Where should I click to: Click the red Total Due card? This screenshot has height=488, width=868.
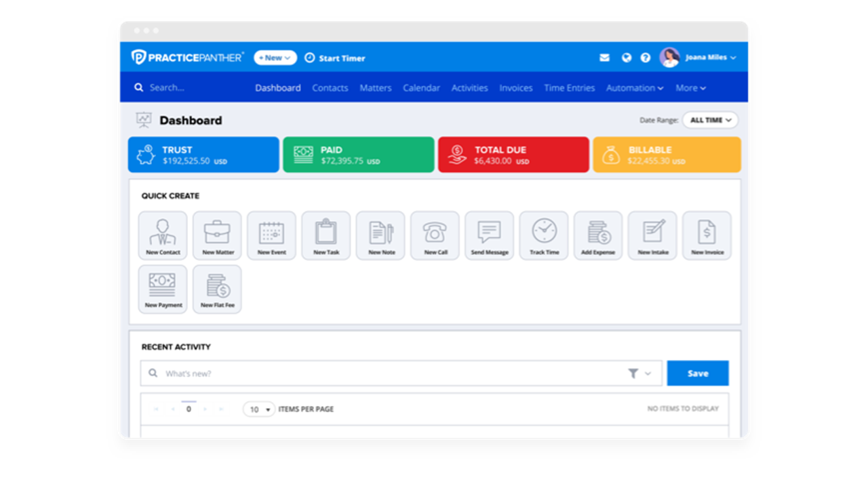click(x=513, y=155)
